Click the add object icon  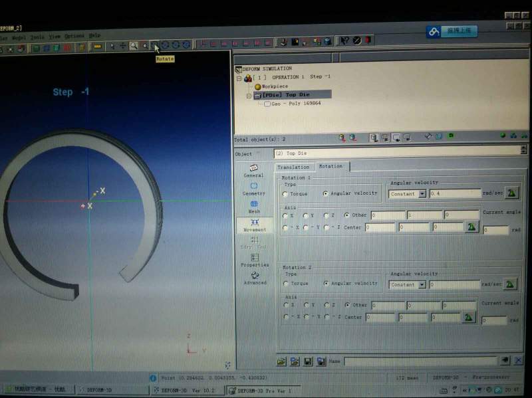[342, 138]
